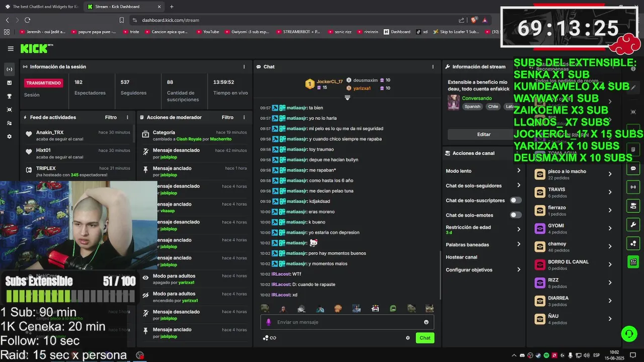Open chat settings gear icon
This screenshot has height=362, width=644.
(x=408, y=338)
